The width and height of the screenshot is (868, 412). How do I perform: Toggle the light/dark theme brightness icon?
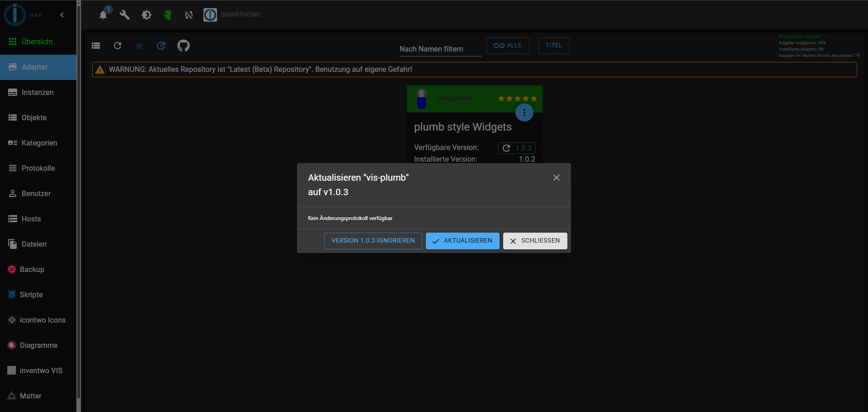click(146, 15)
